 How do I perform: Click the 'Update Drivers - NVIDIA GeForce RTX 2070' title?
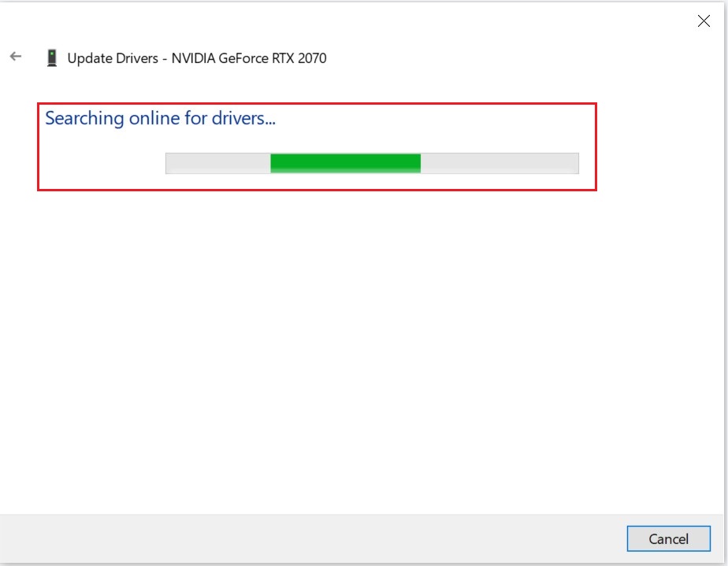click(197, 58)
